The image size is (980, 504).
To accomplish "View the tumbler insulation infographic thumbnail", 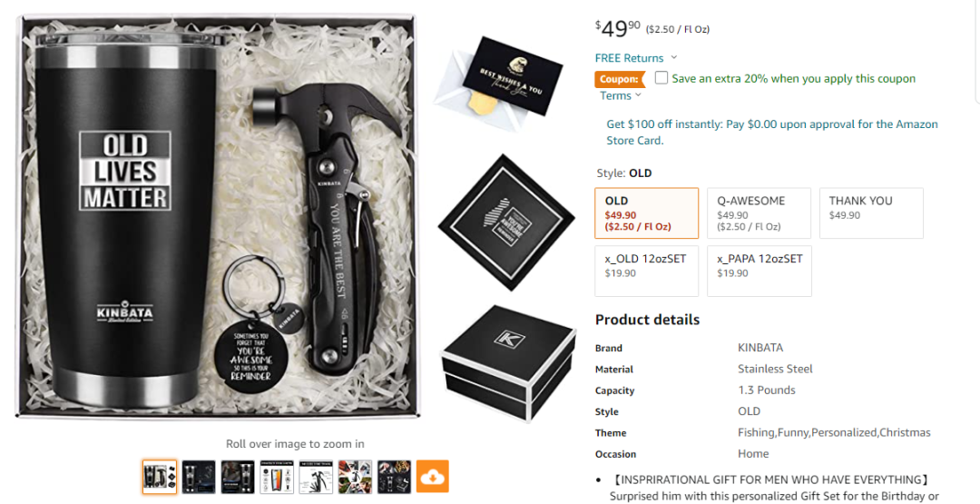I will click(x=277, y=477).
